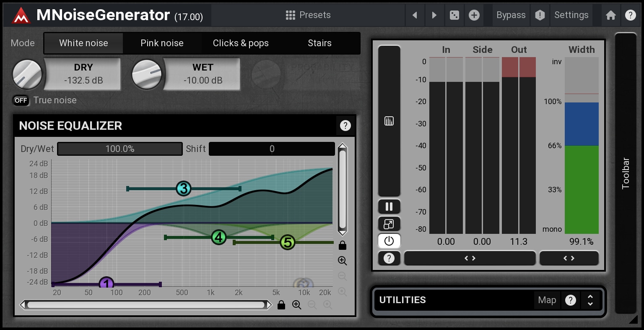Switch to Clicks & pops mode
This screenshot has height=330, width=644.
click(x=241, y=43)
